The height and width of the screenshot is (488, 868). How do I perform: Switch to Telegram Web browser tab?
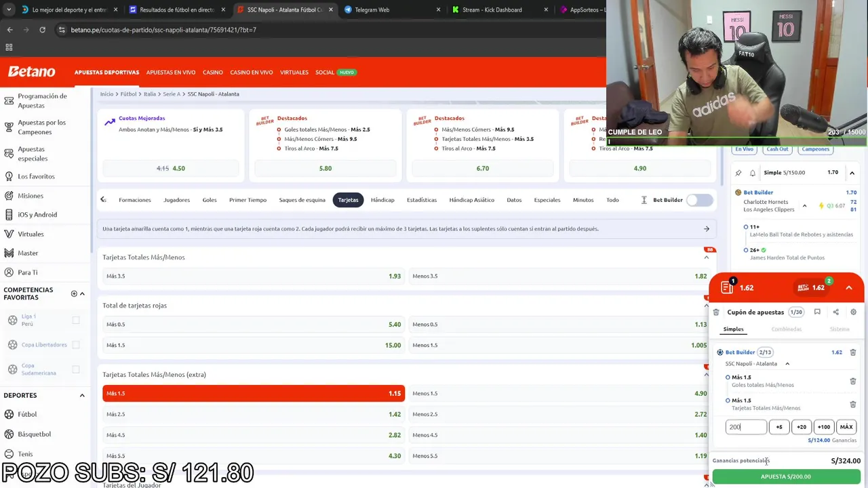pyautogui.click(x=391, y=9)
